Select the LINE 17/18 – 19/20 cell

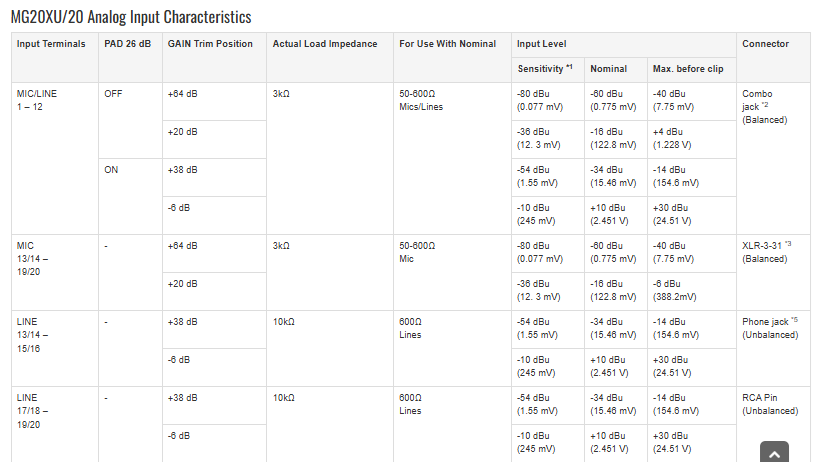[55, 424]
